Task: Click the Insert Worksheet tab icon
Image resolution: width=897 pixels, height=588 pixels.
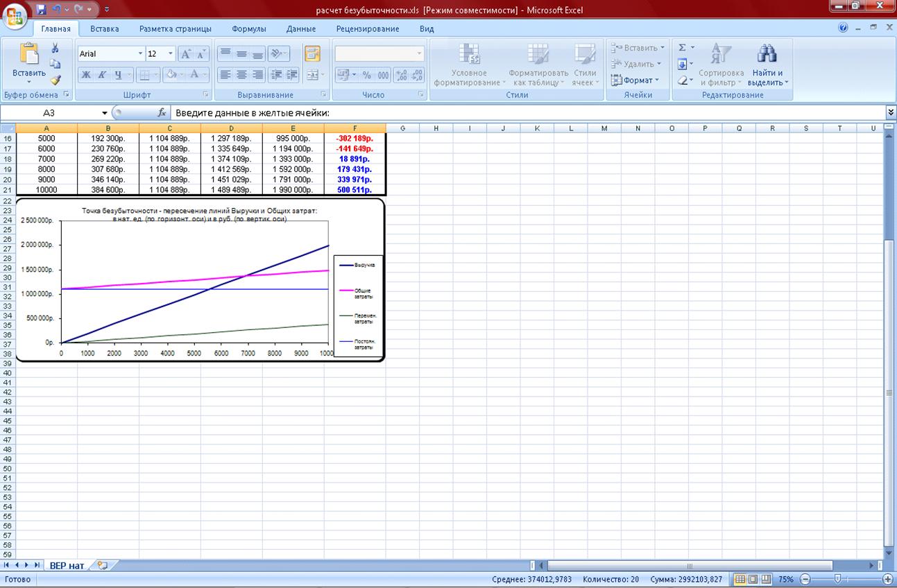Action: pyautogui.click(x=103, y=565)
